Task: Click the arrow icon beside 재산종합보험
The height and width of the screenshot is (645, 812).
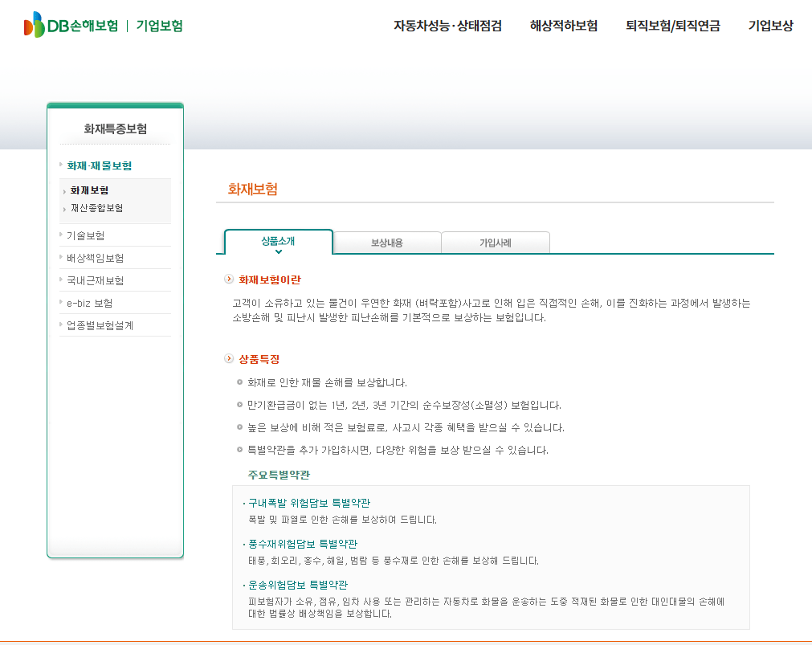Action: (63, 208)
